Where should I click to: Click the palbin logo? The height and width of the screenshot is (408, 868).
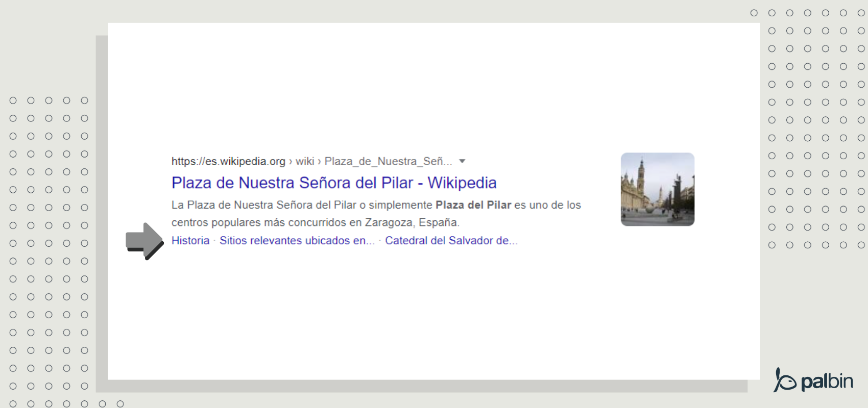[813, 380]
